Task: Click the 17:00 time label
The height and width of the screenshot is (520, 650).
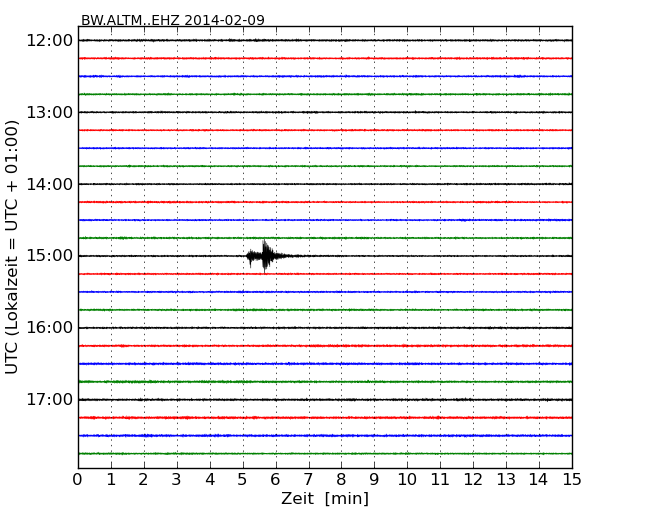Action: tap(49, 400)
